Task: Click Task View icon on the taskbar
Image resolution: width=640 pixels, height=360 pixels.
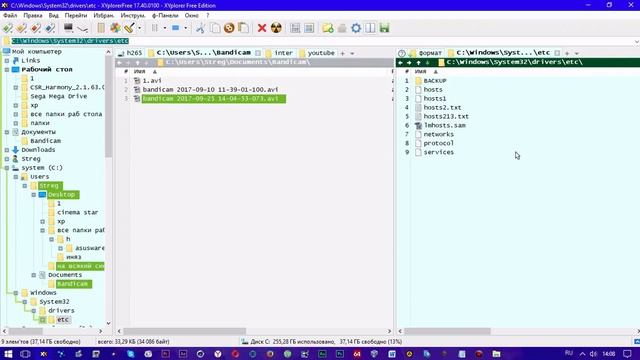Action: [x=25, y=353]
